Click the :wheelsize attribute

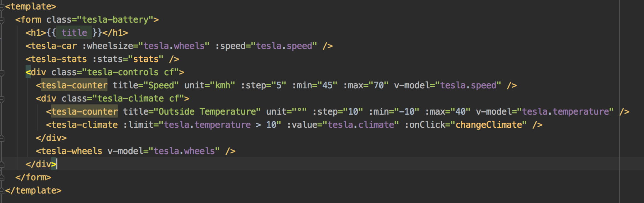107,46
